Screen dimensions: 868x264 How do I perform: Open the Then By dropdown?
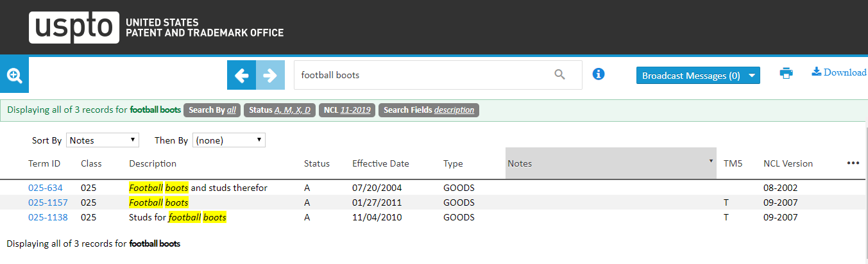click(228, 140)
